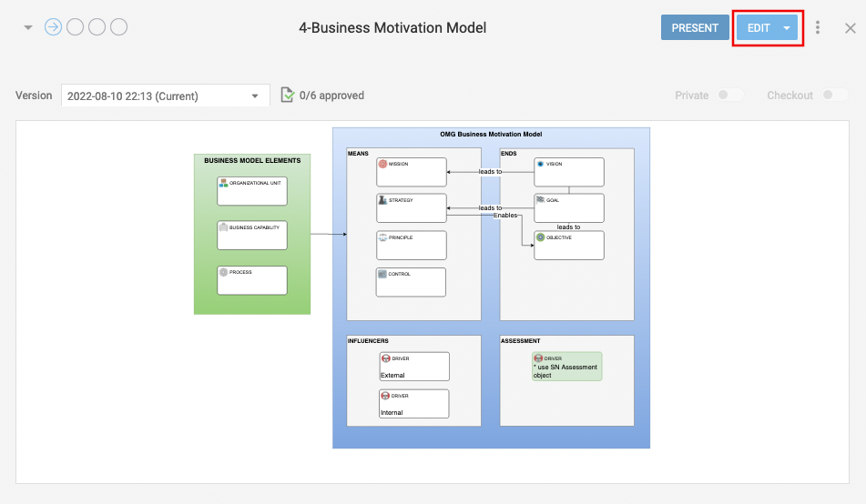Viewport: 866px width, 504px height.
Task: Open the 0/6 approved status
Action: [x=331, y=96]
